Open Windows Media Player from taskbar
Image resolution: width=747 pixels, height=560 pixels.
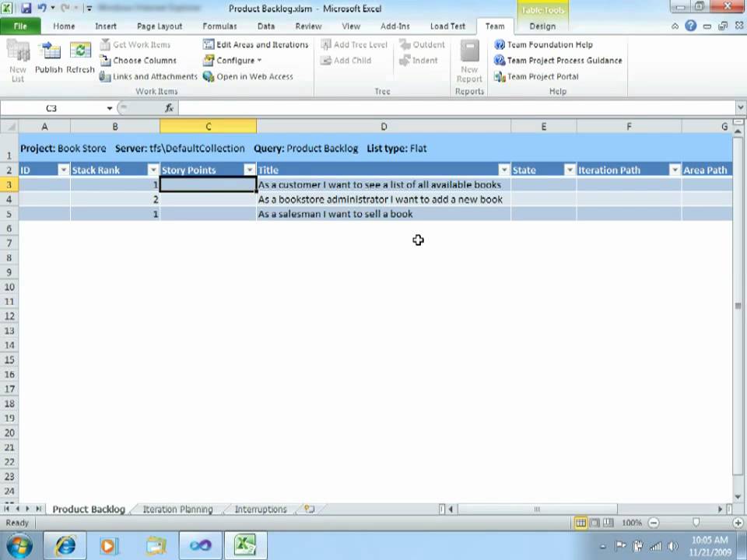tap(110, 545)
